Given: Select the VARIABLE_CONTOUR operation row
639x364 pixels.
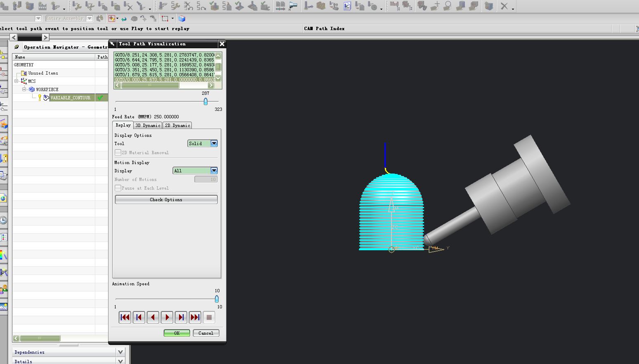Looking at the screenshot, I should (60, 98).
